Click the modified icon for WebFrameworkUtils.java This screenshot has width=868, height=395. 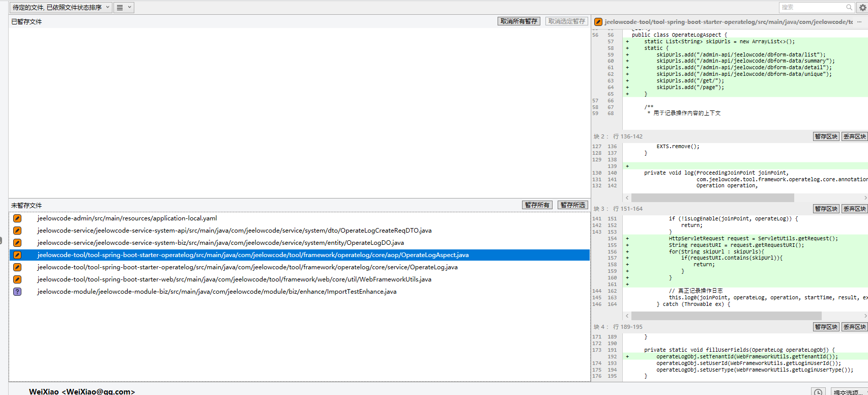(x=17, y=279)
